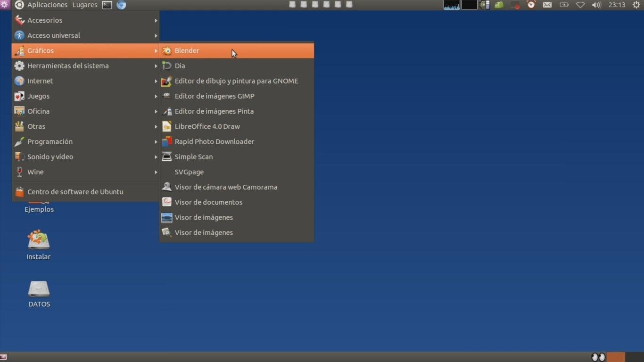Open Visor de documentos
Screen dimensions: 644x362
[237, 202]
